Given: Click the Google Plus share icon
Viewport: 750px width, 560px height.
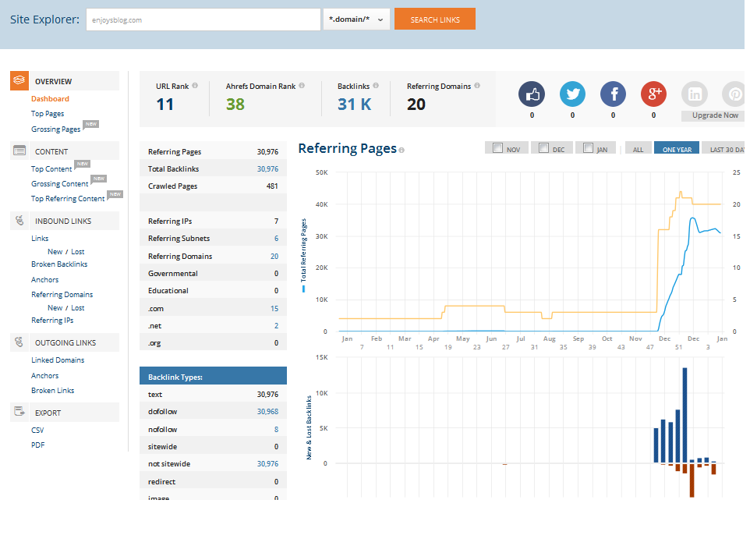Looking at the screenshot, I should [x=654, y=94].
